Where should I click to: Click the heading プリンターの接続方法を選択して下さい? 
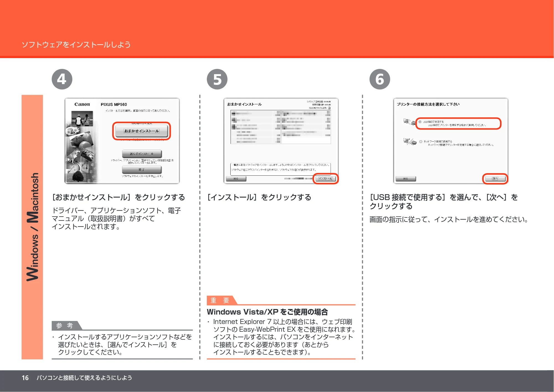click(428, 104)
